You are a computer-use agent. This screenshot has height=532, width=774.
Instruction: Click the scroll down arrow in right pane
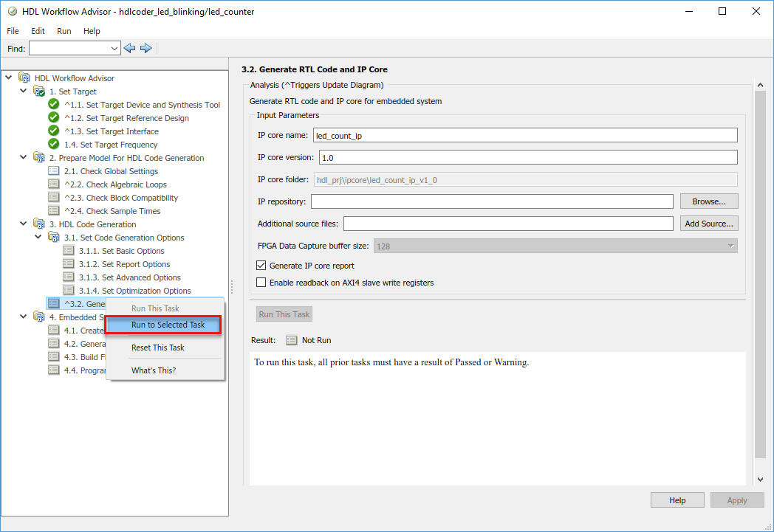click(760, 480)
